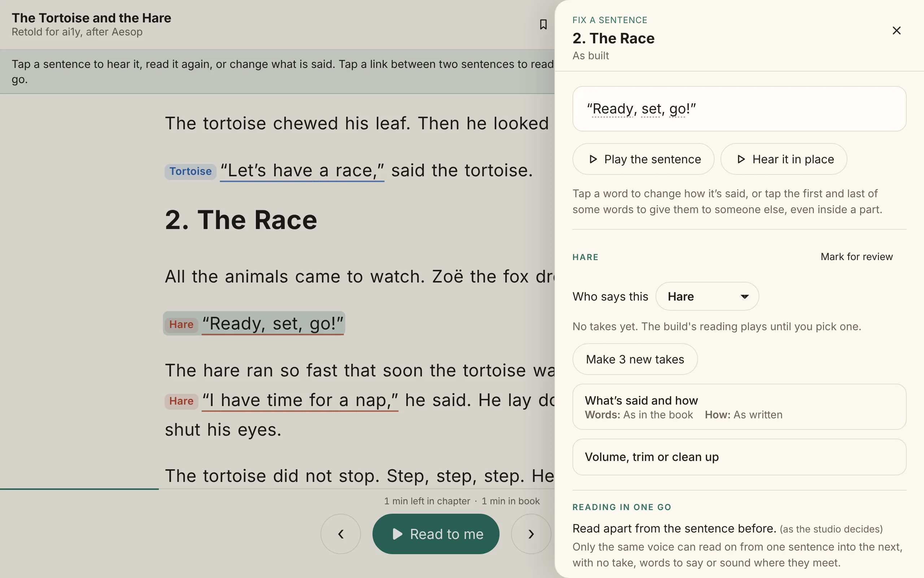
Task: Click the reading progress bar
Action: [x=277, y=489]
